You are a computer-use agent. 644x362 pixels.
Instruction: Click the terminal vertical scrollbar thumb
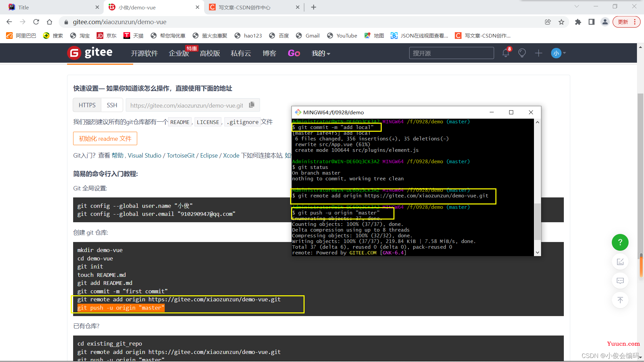(537, 222)
